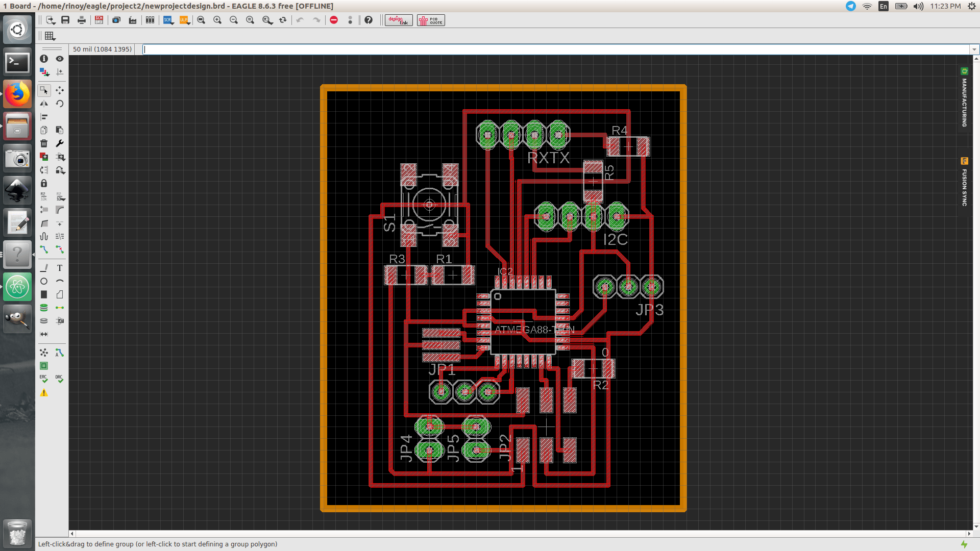Open the Layer settings color dropdown
Viewport: 980px width, 551px height.
(44, 72)
